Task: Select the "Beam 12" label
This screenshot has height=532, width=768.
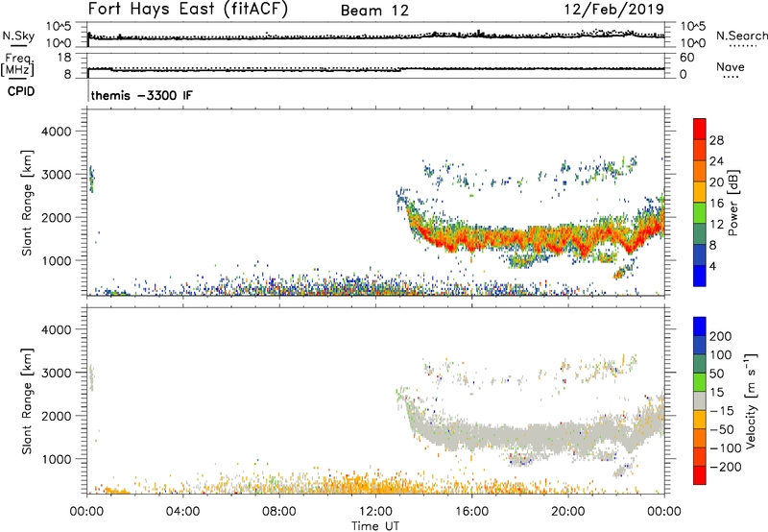Action: pyautogui.click(x=374, y=11)
